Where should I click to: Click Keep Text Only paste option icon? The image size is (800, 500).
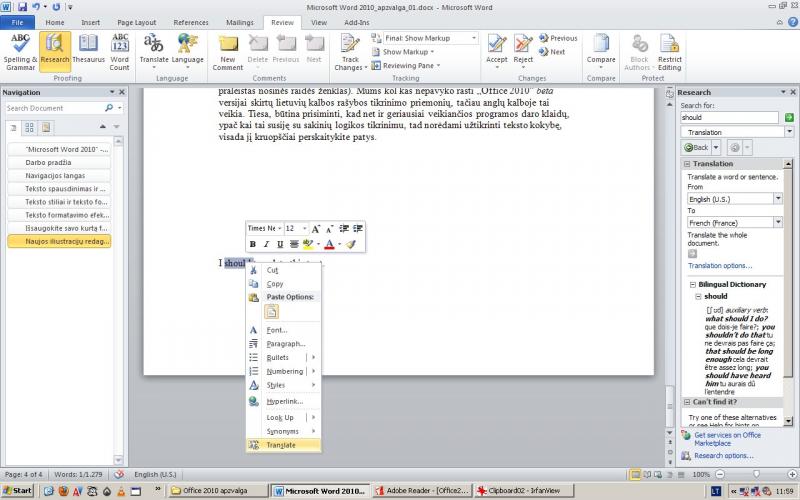tap(271, 312)
